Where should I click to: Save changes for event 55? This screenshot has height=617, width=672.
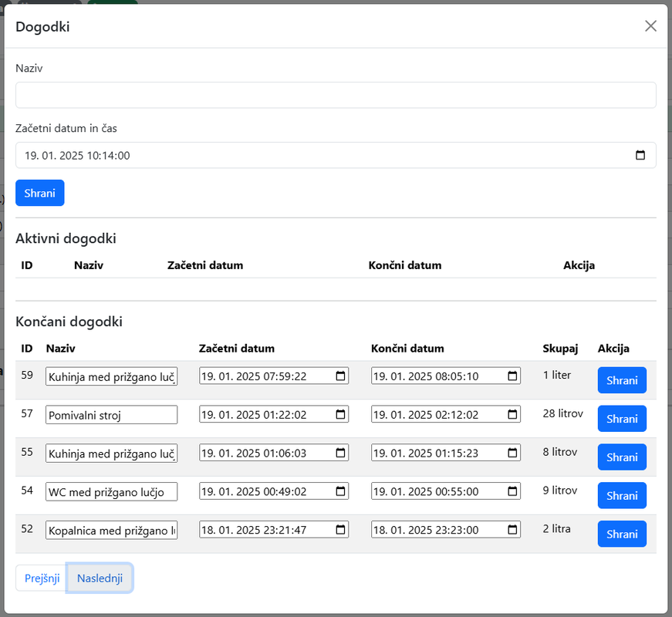coord(622,457)
